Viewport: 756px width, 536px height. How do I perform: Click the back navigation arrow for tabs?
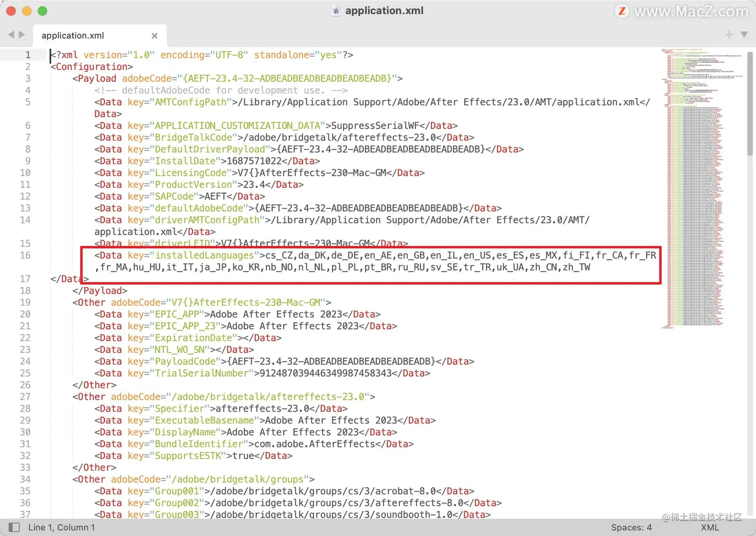(x=11, y=34)
